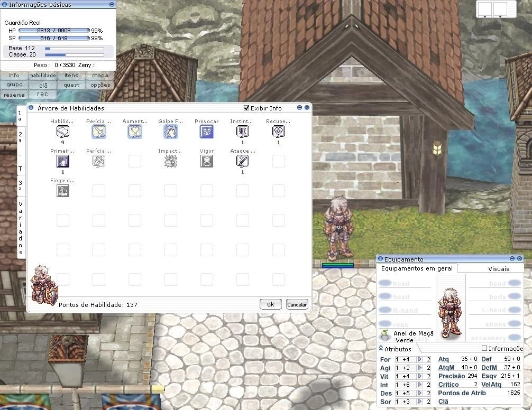The image size is (532, 410).
Task: Click the Pontos de Atrib value 1625
Action: click(x=513, y=393)
